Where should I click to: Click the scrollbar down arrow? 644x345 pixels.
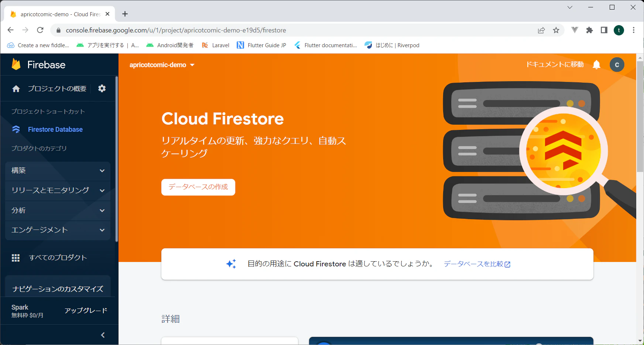click(640, 341)
